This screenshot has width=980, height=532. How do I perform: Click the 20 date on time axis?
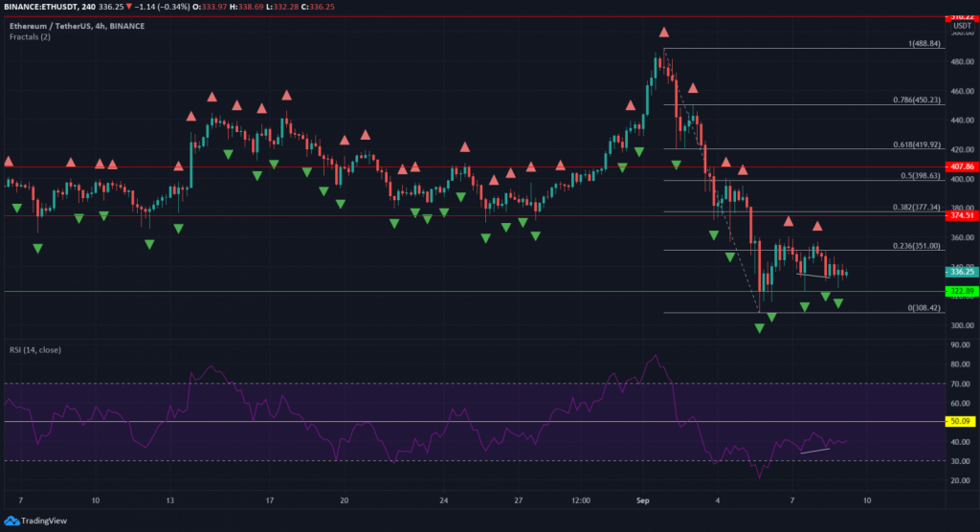coord(344,500)
